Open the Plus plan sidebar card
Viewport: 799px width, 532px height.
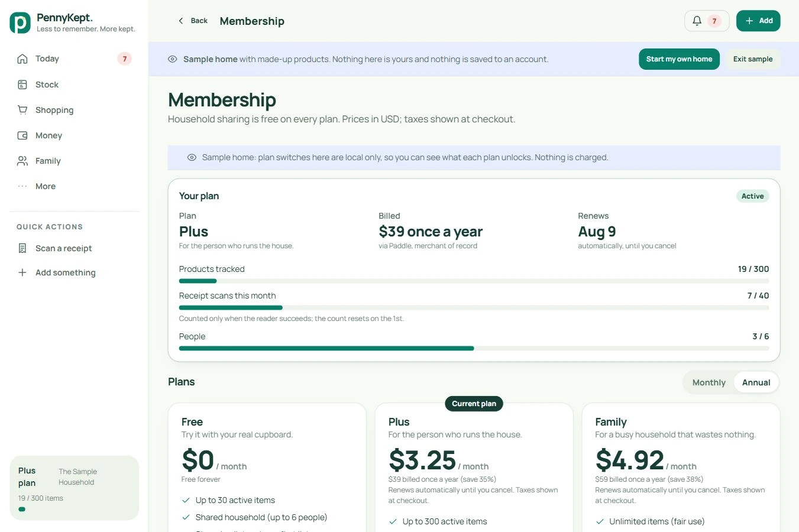(x=75, y=488)
